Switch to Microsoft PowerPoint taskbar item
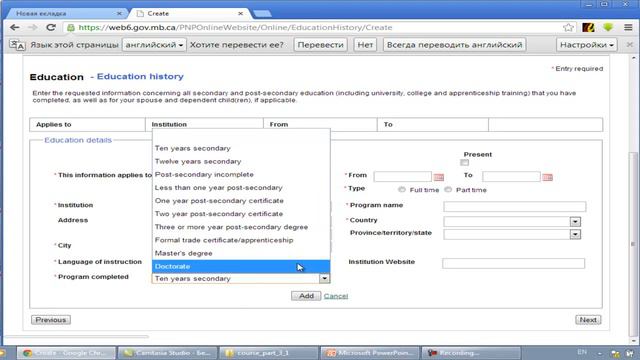Screen dimensions: 640x360 tap(370, 353)
